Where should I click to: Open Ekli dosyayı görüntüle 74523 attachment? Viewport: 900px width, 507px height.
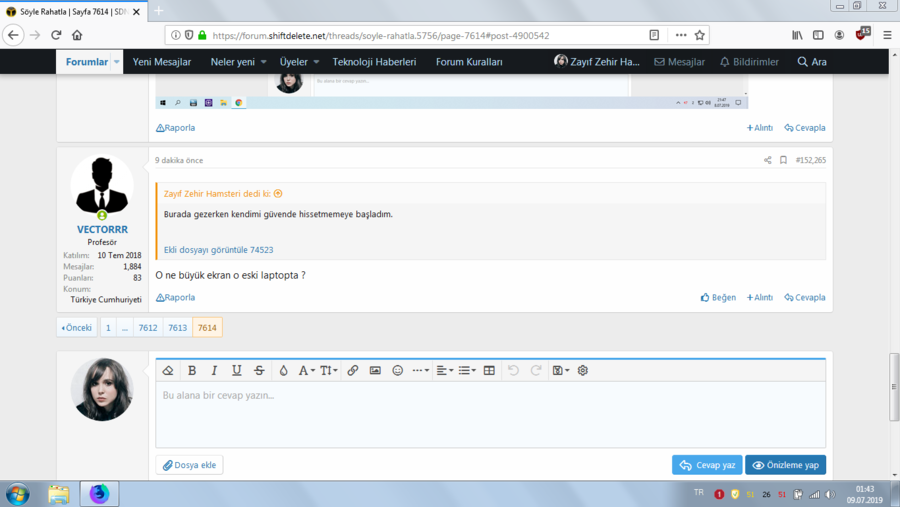[219, 250]
